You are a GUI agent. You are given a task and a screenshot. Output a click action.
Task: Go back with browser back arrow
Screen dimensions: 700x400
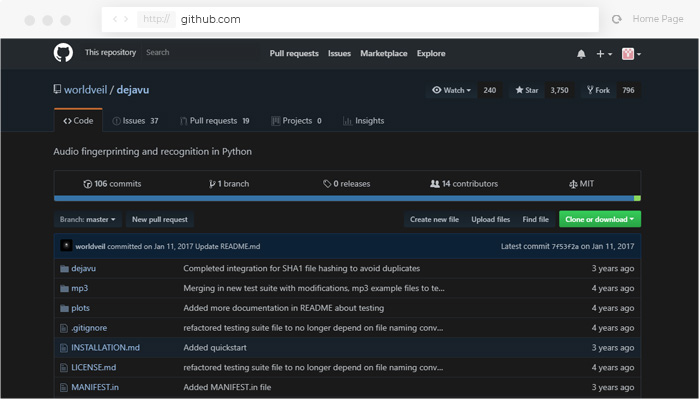115,19
